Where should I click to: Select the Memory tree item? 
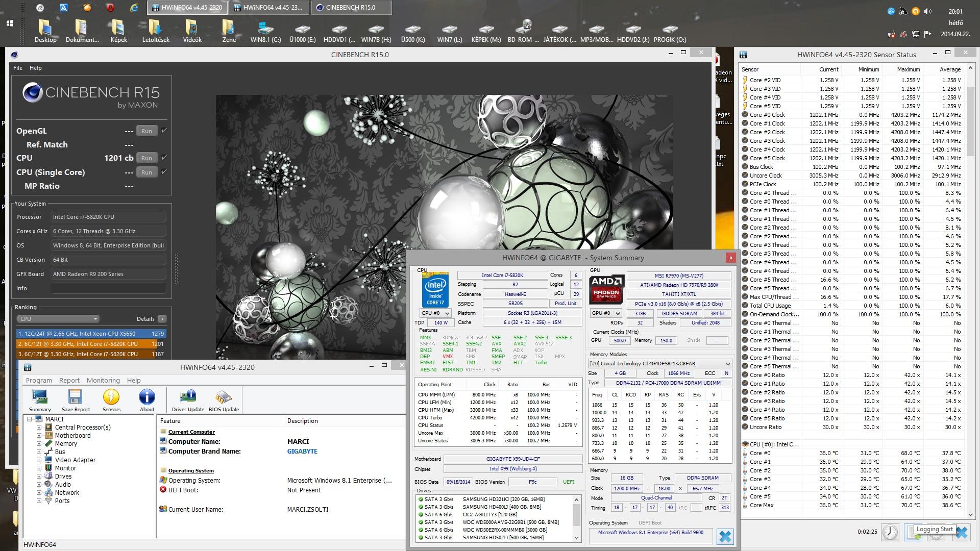click(x=66, y=444)
